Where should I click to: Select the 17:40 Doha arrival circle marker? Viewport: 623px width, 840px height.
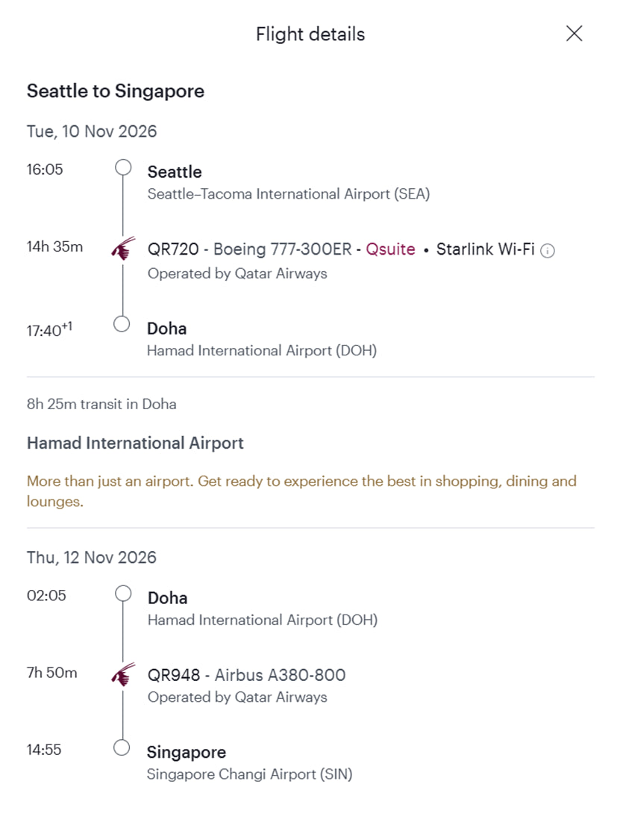click(123, 323)
